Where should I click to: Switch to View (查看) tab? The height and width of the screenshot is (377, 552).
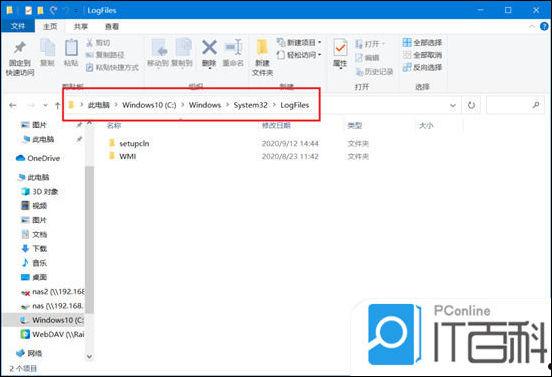coord(112,26)
